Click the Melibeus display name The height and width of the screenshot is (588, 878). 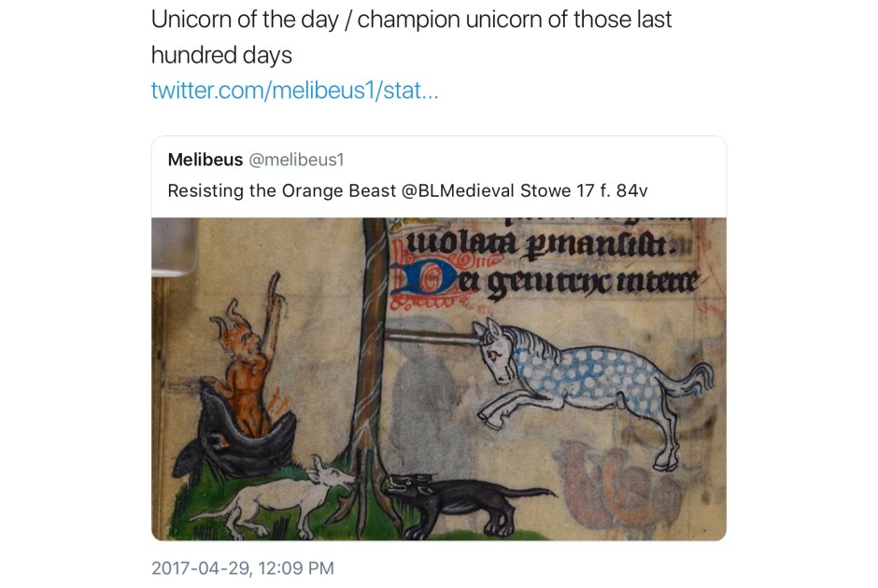tap(205, 160)
